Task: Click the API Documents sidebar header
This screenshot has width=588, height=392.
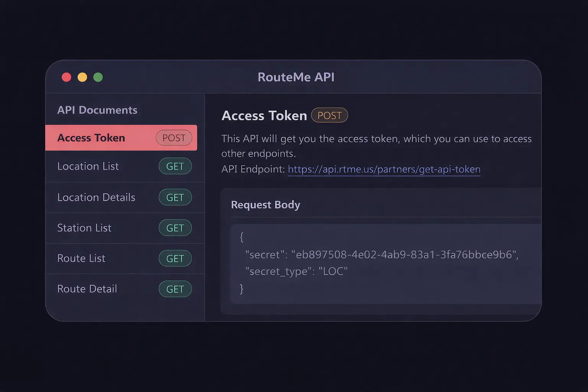Action: [x=97, y=110]
